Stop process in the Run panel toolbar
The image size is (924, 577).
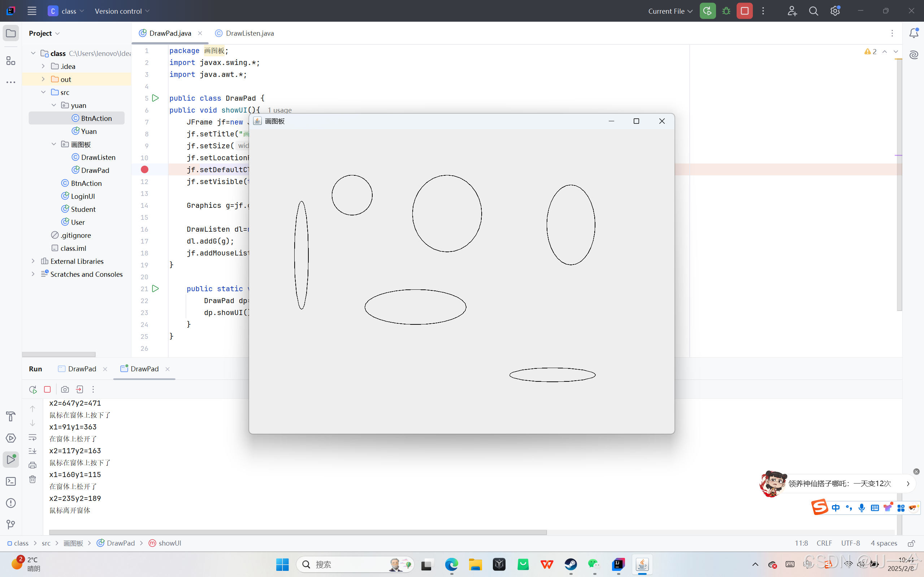click(x=47, y=389)
